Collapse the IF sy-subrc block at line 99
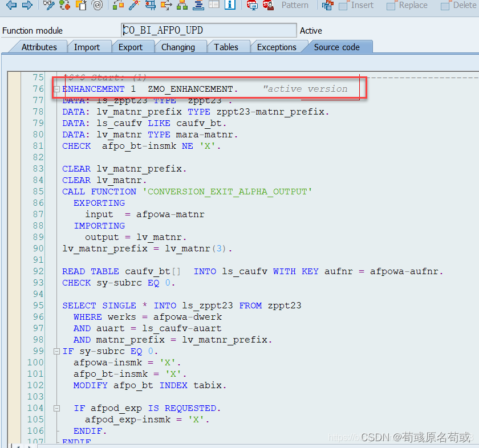479x448 pixels. (56, 351)
